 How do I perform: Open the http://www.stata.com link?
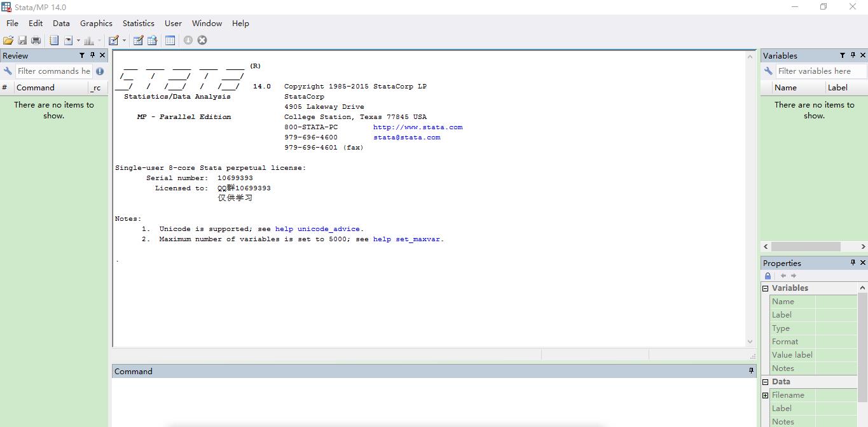(x=418, y=127)
